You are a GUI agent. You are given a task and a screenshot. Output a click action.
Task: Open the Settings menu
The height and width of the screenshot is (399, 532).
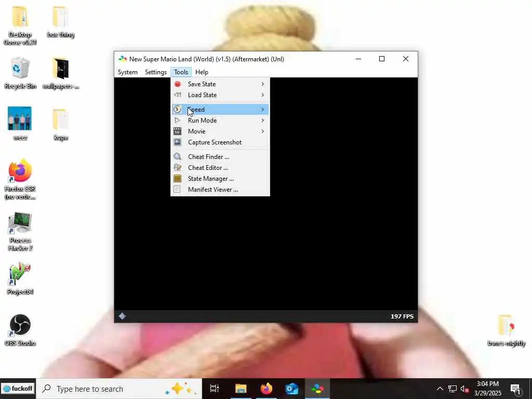tap(156, 72)
